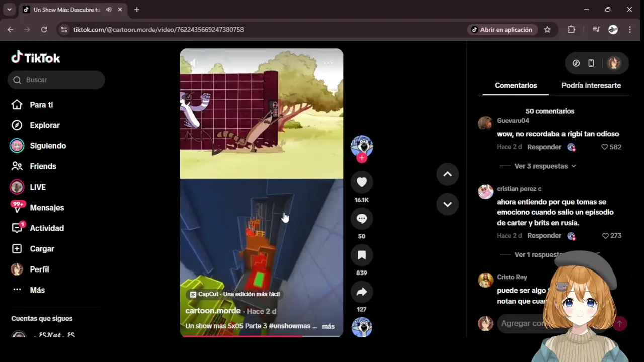Switch to Comentarios tab
The width and height of the screenshot is (644, 362).
pos(516,85)
